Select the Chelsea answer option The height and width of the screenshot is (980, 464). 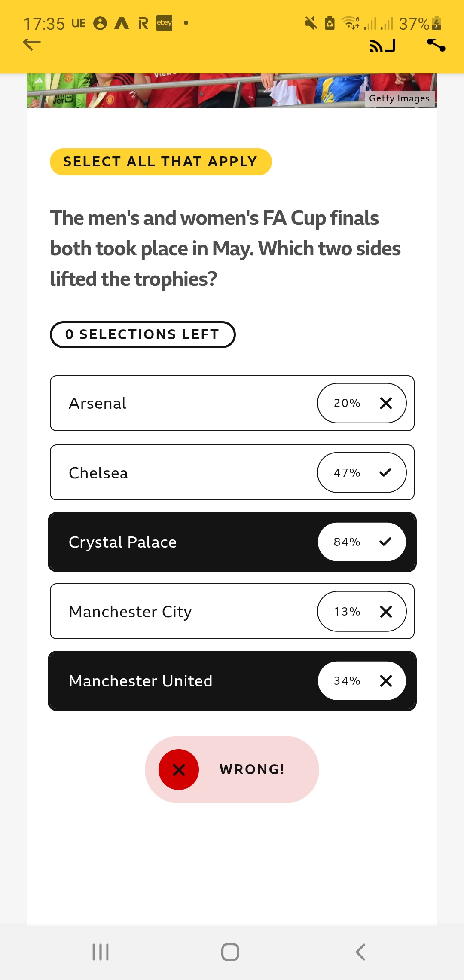coord(232,472)
